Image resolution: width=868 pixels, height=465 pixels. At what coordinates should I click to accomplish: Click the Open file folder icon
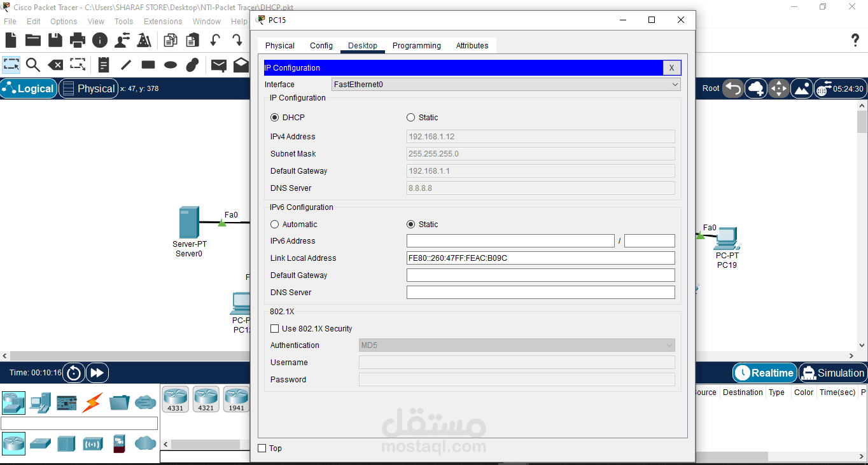click(33, 41)
